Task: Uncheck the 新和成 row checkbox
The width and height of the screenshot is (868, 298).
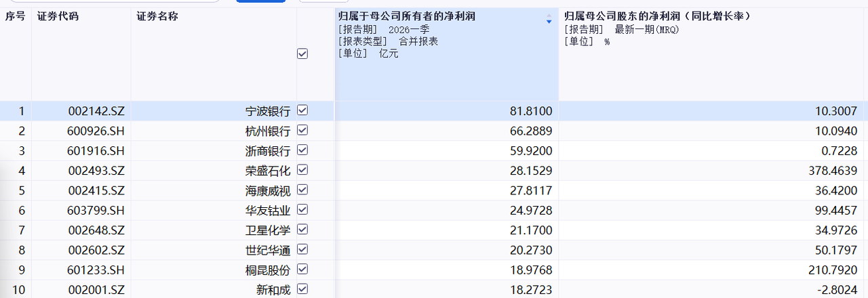Action: [x=302, y=290]
